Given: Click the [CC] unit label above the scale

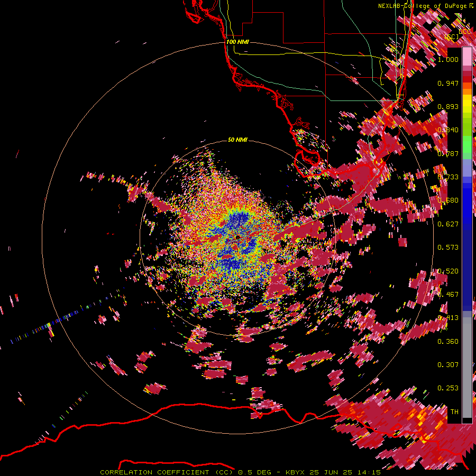Looking at the screenshot, I should point(452,36).
